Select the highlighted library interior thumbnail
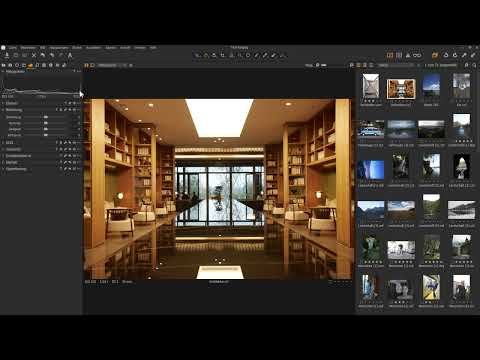 (x=401, y=89)
